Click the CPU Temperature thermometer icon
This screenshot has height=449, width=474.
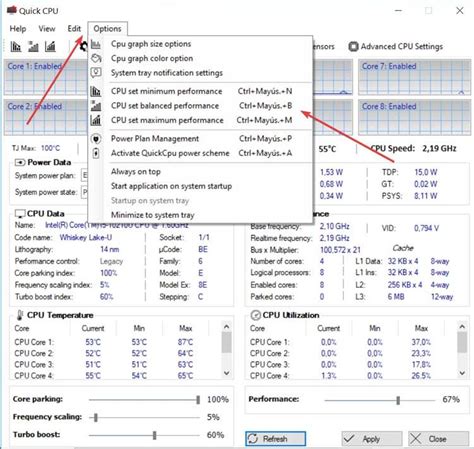(x=20, y=315)
